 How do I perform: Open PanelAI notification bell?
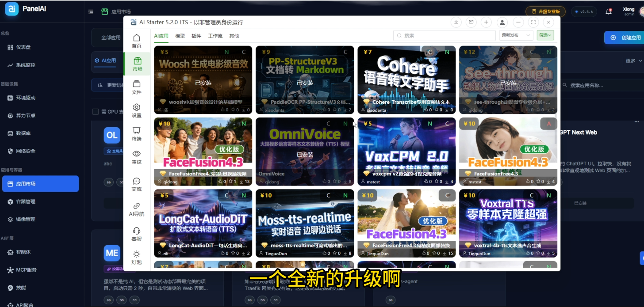click(x=609, y=11)
